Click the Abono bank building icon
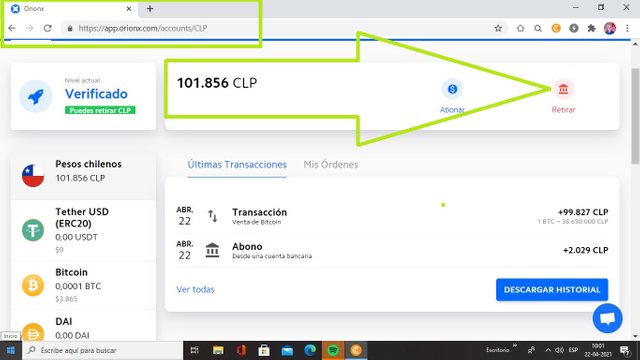 (212, 250)
